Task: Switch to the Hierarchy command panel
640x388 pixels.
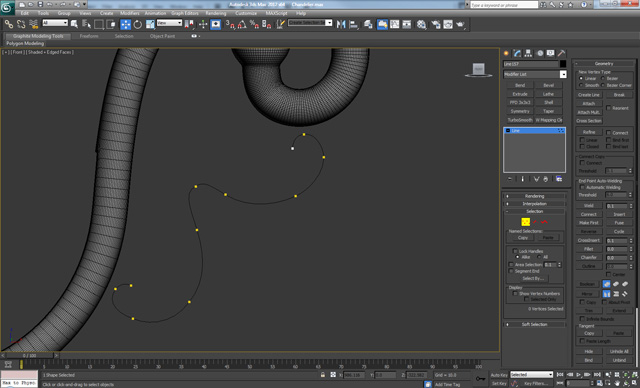Action: click(x=528, y=53)
